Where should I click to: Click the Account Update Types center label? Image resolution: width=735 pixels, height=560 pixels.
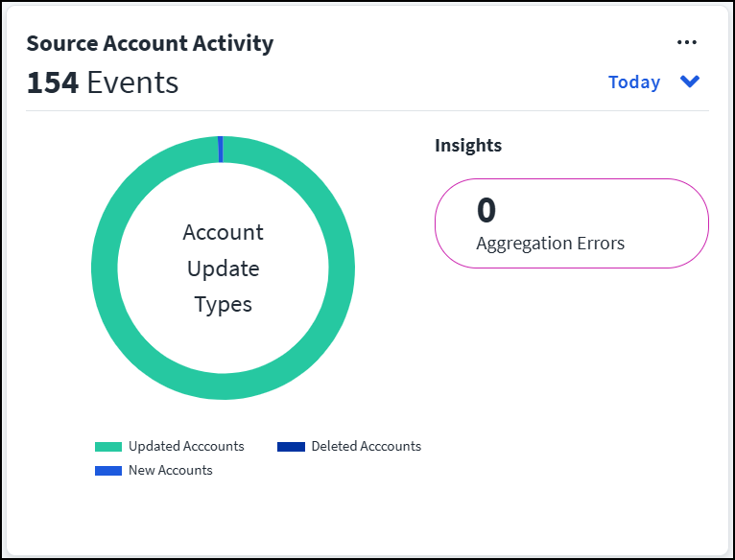tap(224, 268)
